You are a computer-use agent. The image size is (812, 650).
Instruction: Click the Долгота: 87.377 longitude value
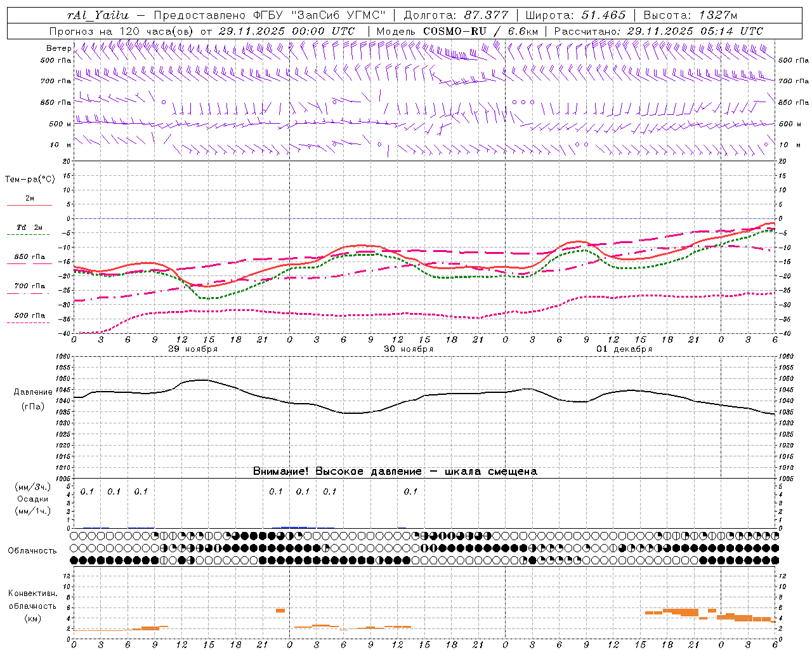[455, 15]
